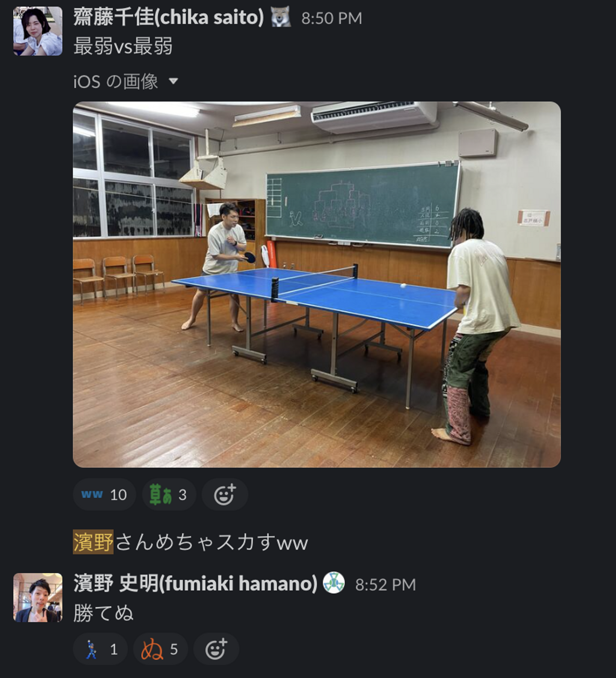The height and width of the screenshot is (678, 616).
Task: Toggle the ww reaction with 10 votes
Action: point(104,495)
